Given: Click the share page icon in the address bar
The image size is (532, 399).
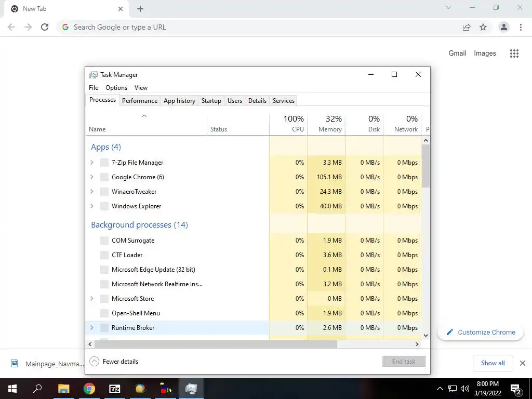Looking at the screenshot, I should tap(467, 27).
